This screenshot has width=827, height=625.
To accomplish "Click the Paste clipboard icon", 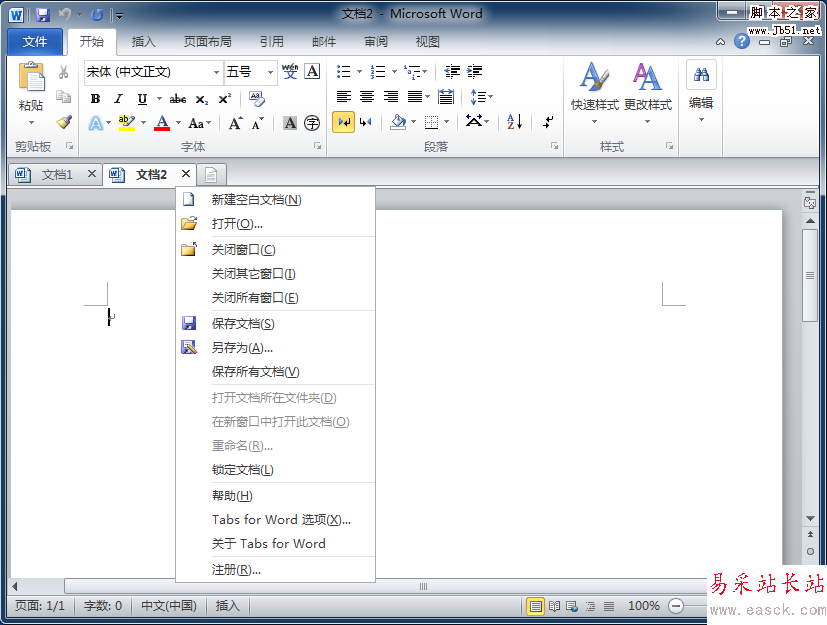I will pos(31,78).
